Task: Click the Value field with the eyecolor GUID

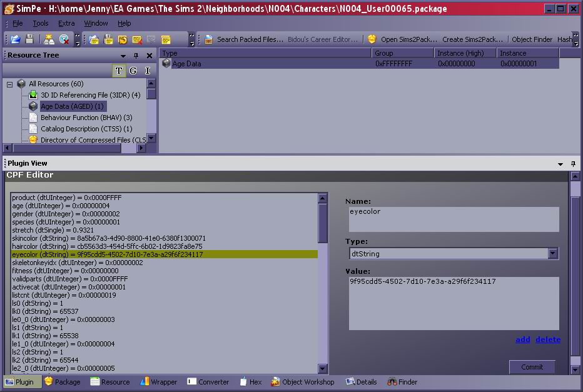Action: (x=454, y=303)
